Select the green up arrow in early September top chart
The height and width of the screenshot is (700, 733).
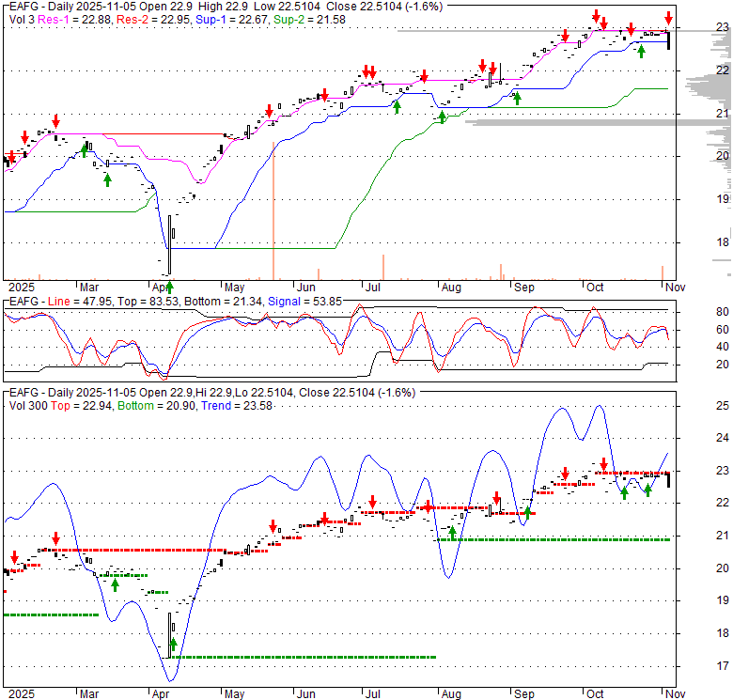516,97
